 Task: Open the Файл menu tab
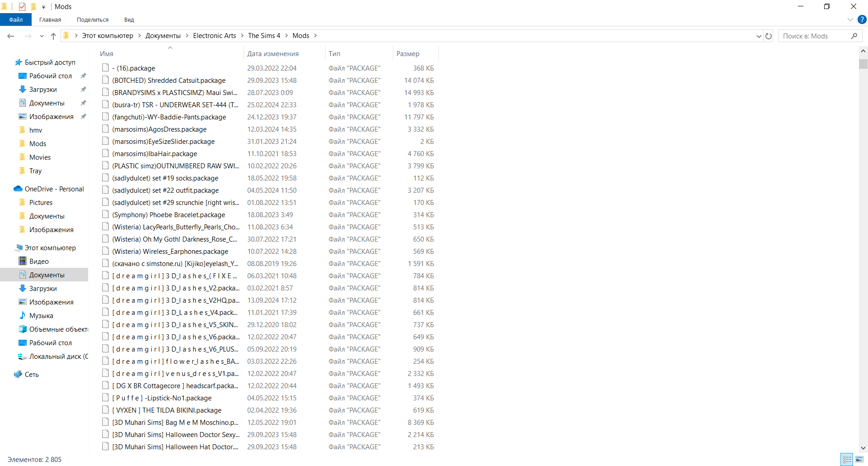(x=16, y=19)
